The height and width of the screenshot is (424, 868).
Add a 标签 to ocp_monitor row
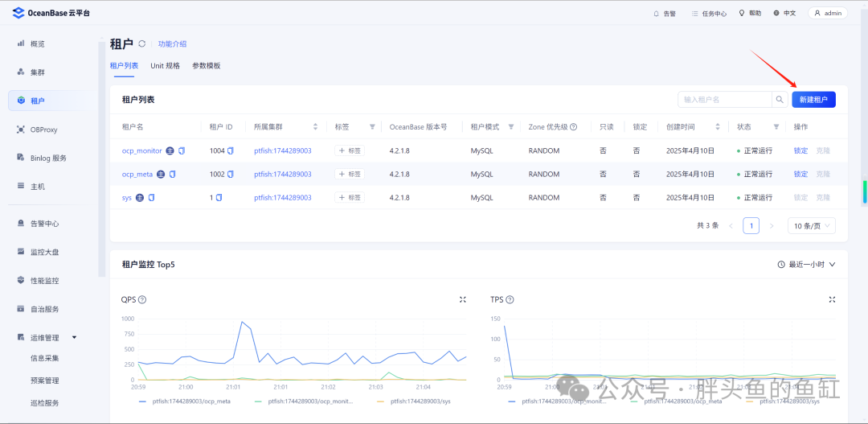pyautogui.click(x=350, y=150)
